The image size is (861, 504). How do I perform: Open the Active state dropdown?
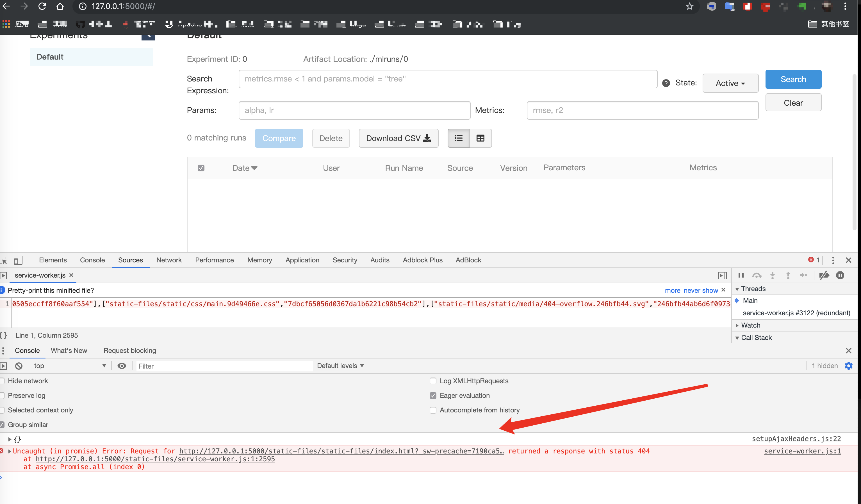pos(730,83)
